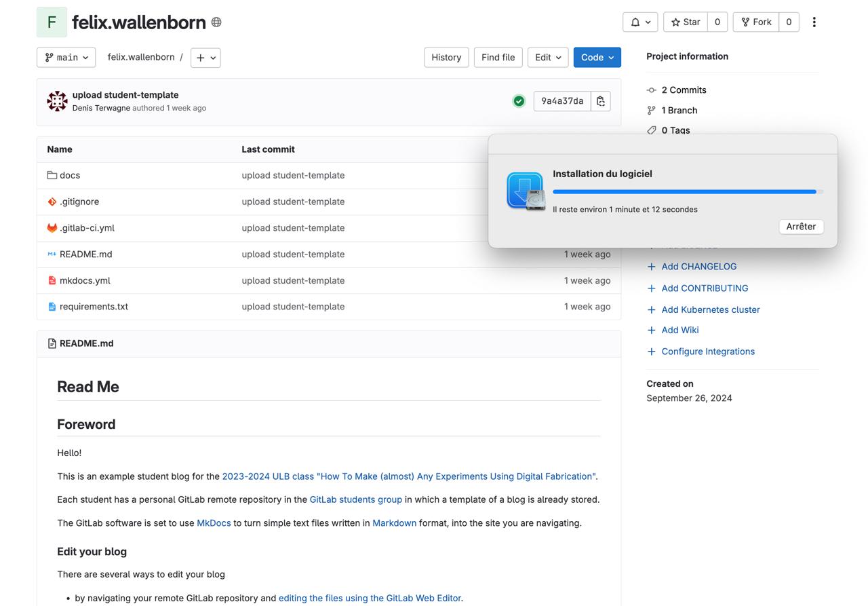
Task: Click the branch icon beside 1 Branch
Action: click(652, 110)
